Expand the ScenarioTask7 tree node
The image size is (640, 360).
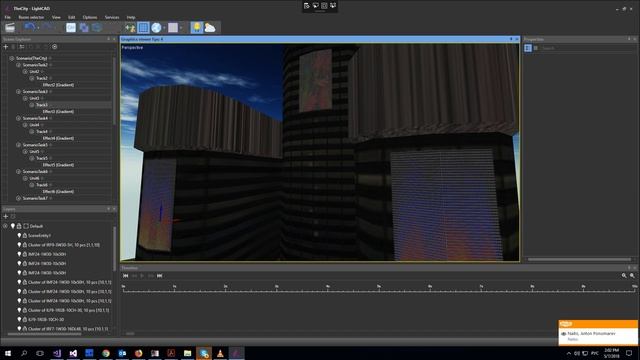click(x=18, y=198)
